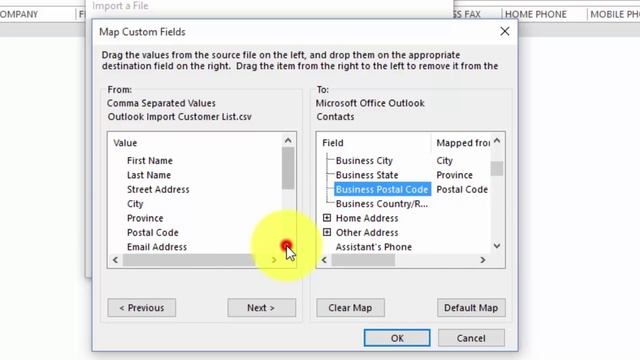
Task: Go back with the Previous button
Action: (142, 308)
